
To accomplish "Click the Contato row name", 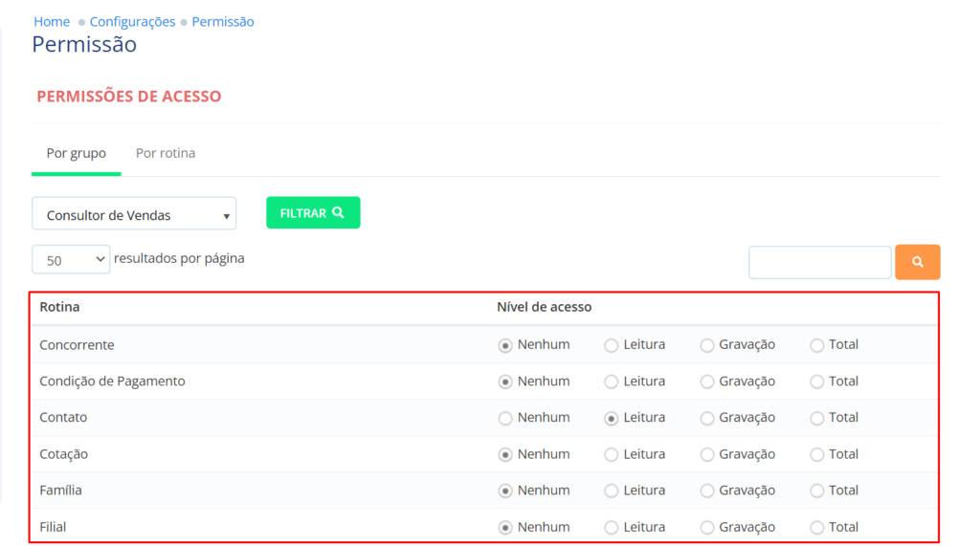I will (x=63, y=417).
